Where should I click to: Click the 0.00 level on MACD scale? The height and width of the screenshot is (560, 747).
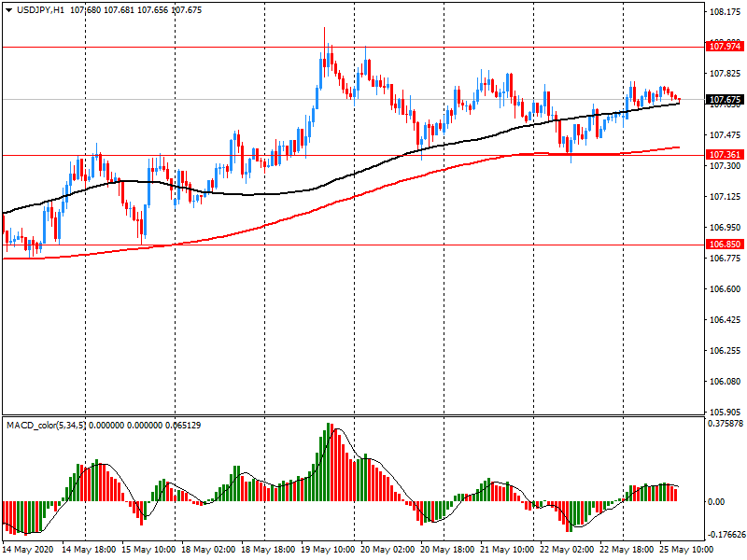(x=719, y=501)
